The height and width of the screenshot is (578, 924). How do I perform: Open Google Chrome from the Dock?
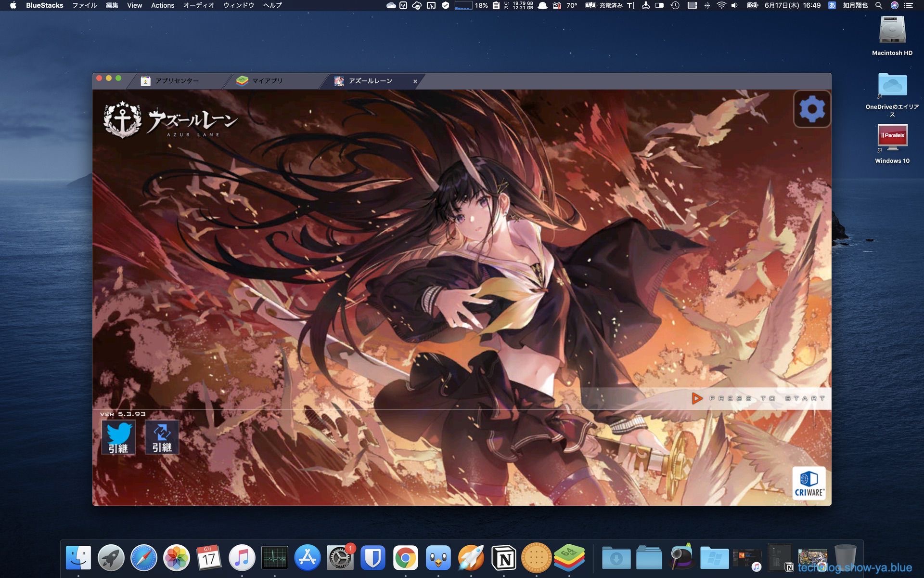click(x=405, y=558)
